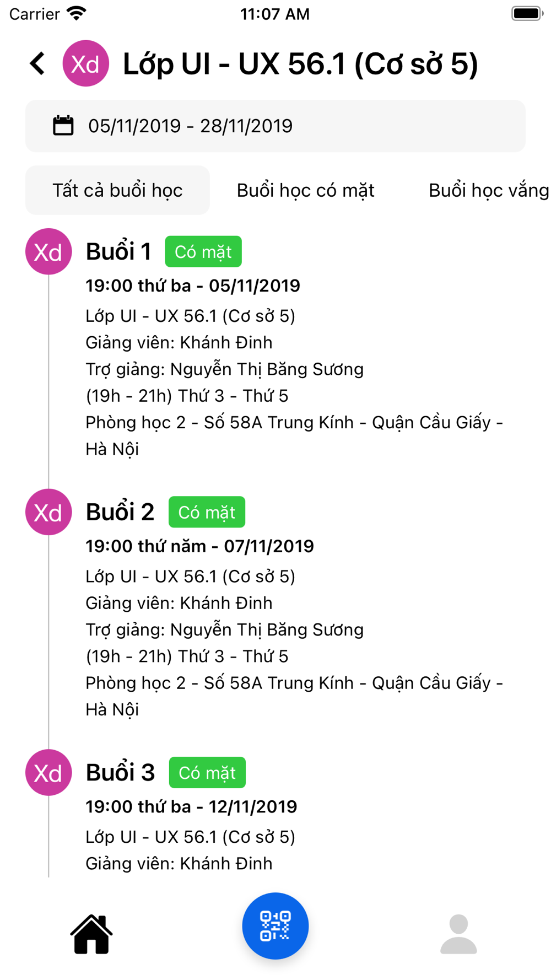Open the calendar icon in date field
Image resolution: width=551 pixels, height=980 pixels.
[63, 126]
